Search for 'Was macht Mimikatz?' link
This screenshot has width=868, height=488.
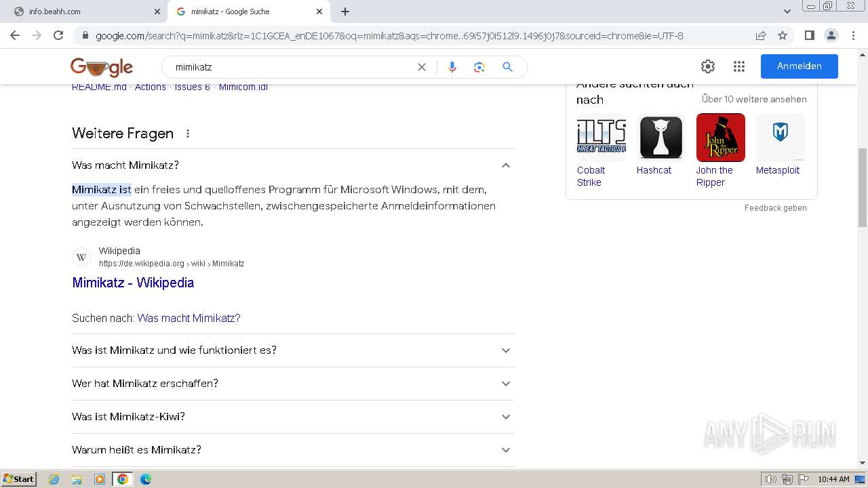click(x=189, y=318)
